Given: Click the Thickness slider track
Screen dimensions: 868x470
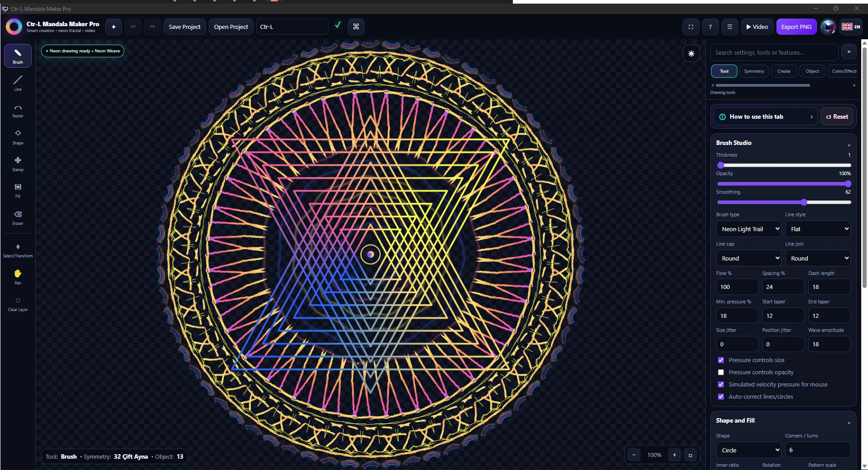Looking at the screenshot, I should pyautogui.click(x=784, y=165).
